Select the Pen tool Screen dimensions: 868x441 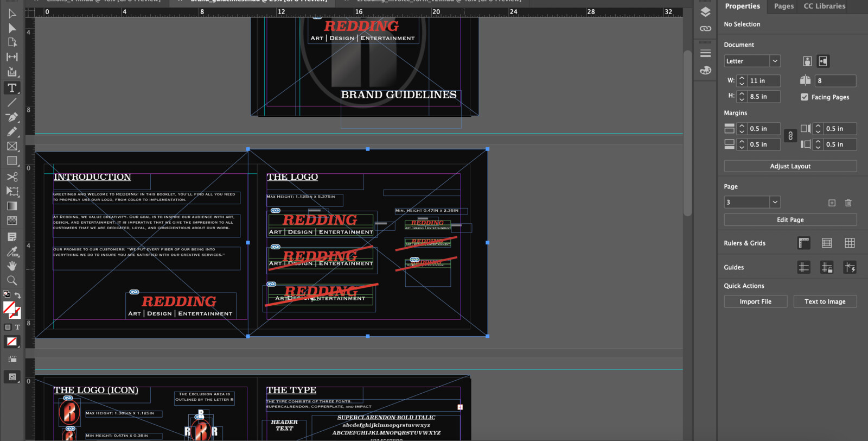[x=12, y=117]
